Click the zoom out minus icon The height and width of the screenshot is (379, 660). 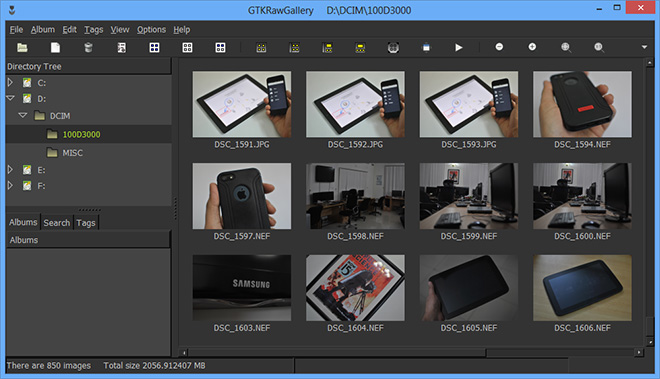pos(499,47)
